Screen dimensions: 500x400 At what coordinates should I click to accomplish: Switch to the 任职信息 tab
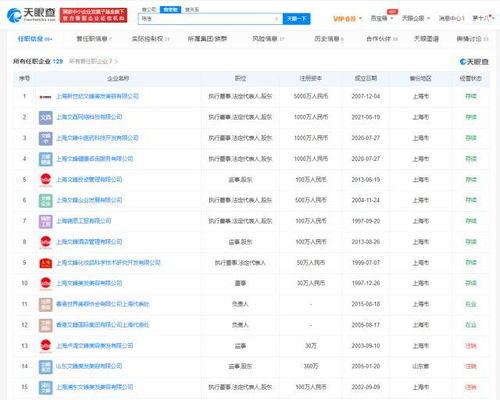[35, 39]
